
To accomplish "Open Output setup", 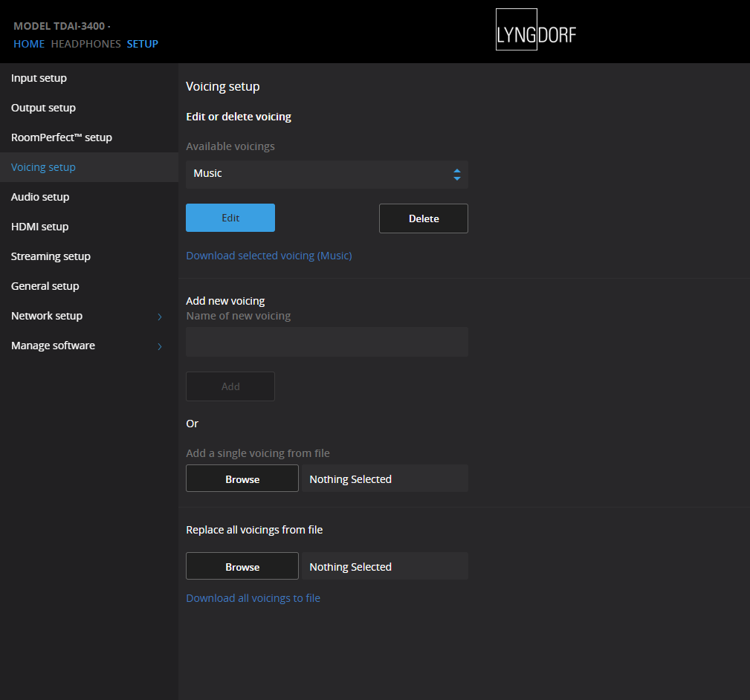I will [x=42, y=107].
